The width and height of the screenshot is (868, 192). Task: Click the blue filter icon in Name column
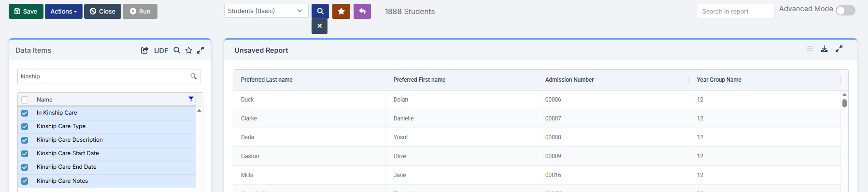click(191, 99)
